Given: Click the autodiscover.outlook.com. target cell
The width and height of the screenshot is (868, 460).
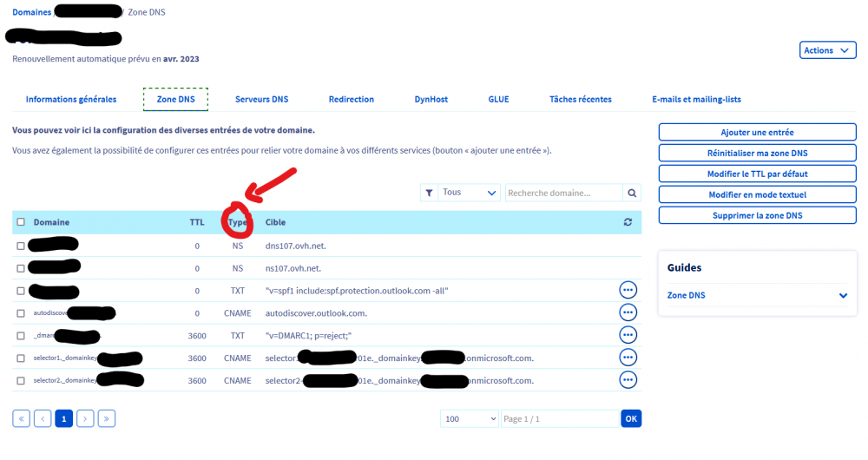Looking at the screenshot, I should click(316, 313).
